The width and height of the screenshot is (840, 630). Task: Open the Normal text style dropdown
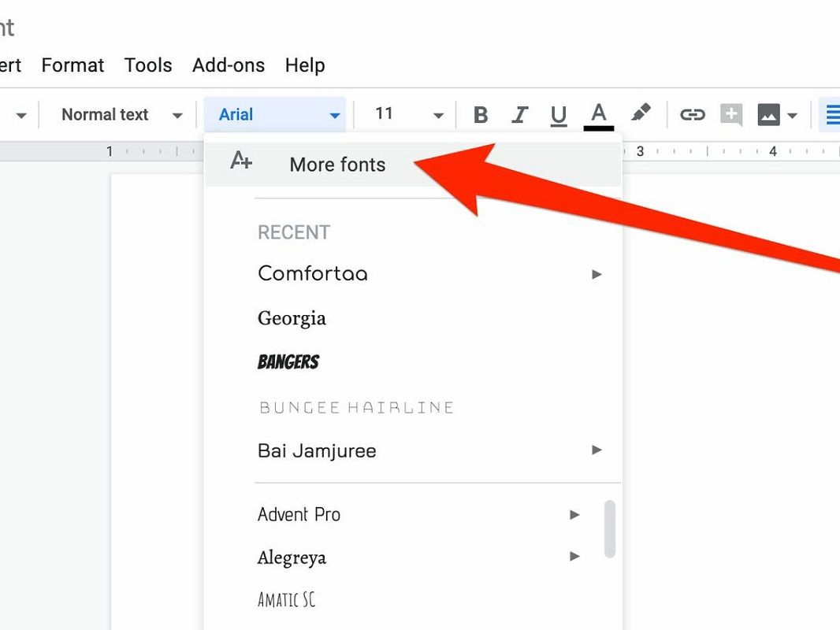coord(121,115)
